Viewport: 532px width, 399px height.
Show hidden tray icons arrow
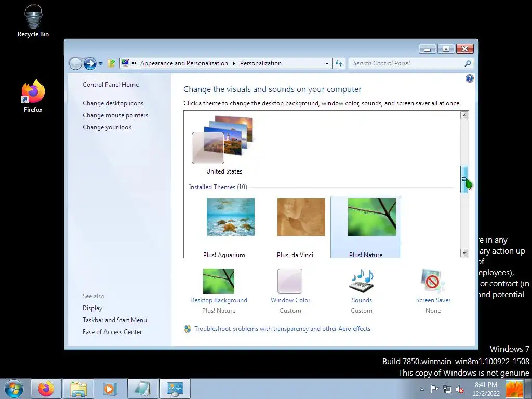pos(422,389)
